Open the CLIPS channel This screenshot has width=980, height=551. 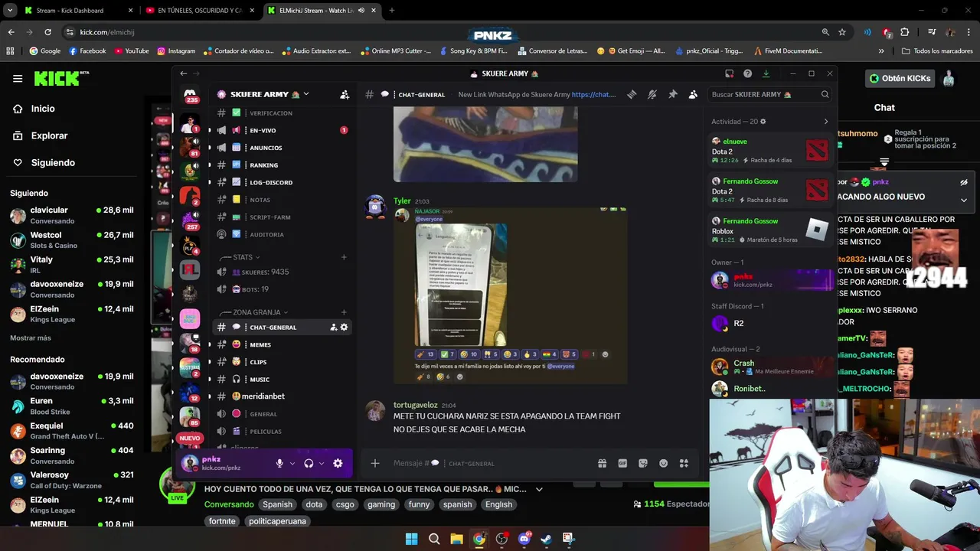282,362
